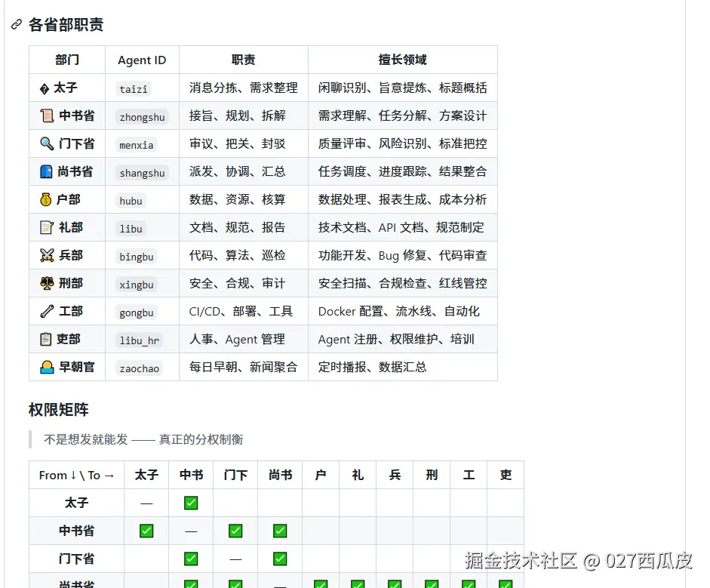
Task: Toggle the first green checkbox in 尚书省 row
Action: (x=190, y=584)
